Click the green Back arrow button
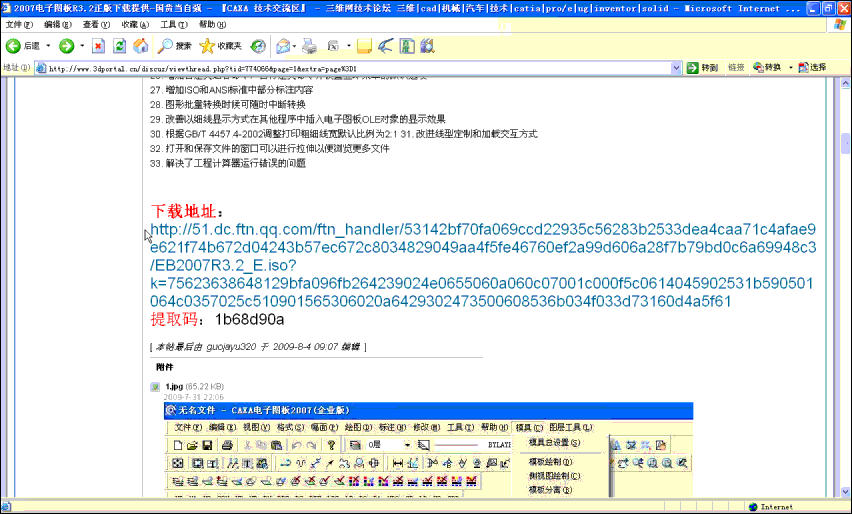The height and width of the screenshot is (514, 852). [x=13, y=46]
